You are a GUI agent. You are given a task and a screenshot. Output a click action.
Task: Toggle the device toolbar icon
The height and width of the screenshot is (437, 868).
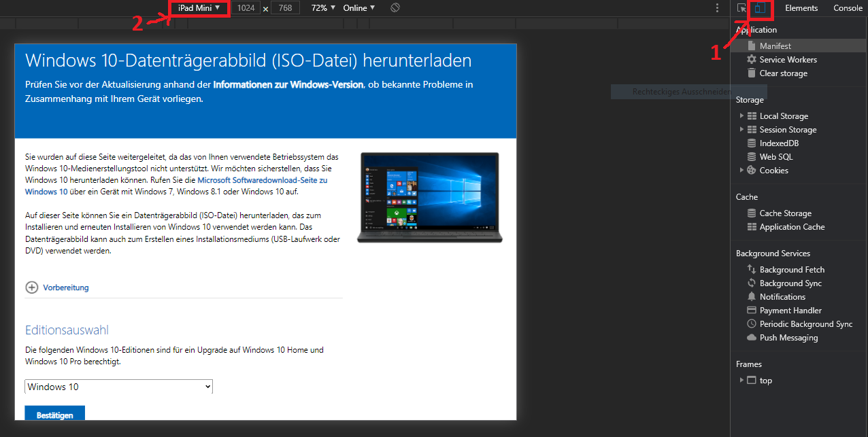[761, 8]
